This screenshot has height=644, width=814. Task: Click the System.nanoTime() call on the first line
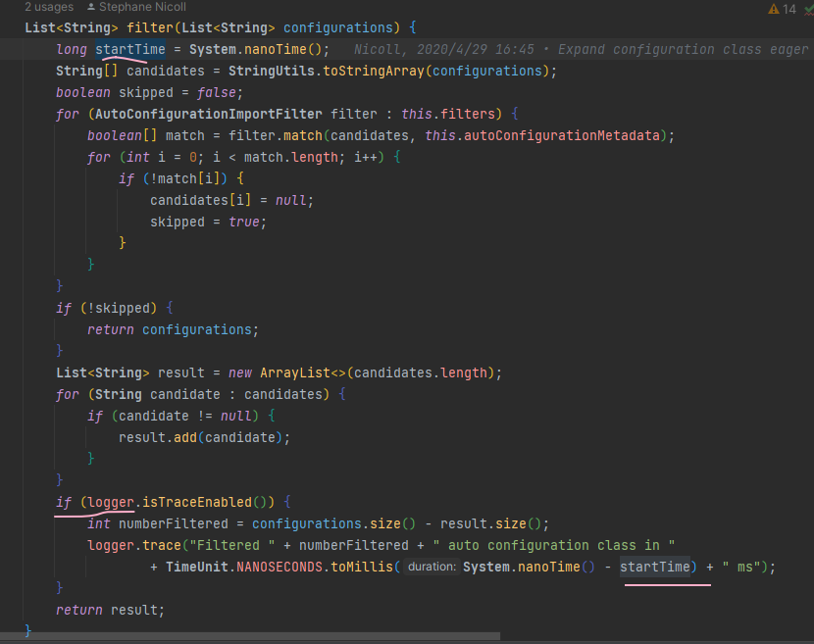(260, 49)
